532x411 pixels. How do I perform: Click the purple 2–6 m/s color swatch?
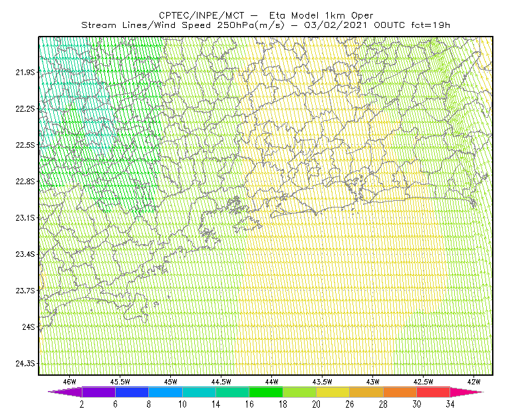click(x=98, y=392)
